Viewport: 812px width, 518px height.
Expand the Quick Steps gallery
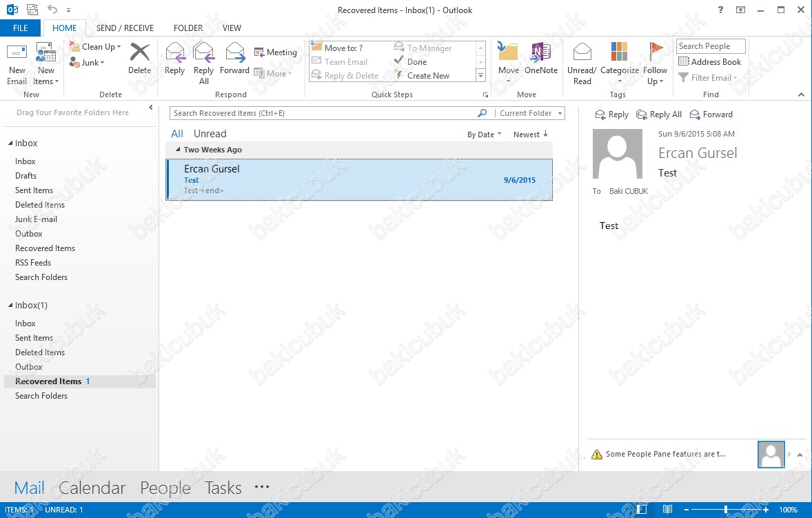tap(480, 76)
